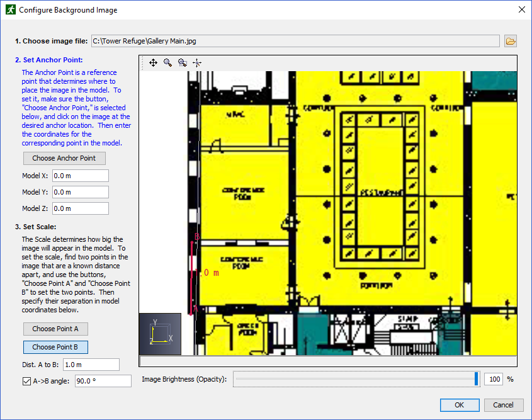This screenshot has height=420, width=532.
Task: Click the 'Dist. A to B:' label
Action: 40,365
